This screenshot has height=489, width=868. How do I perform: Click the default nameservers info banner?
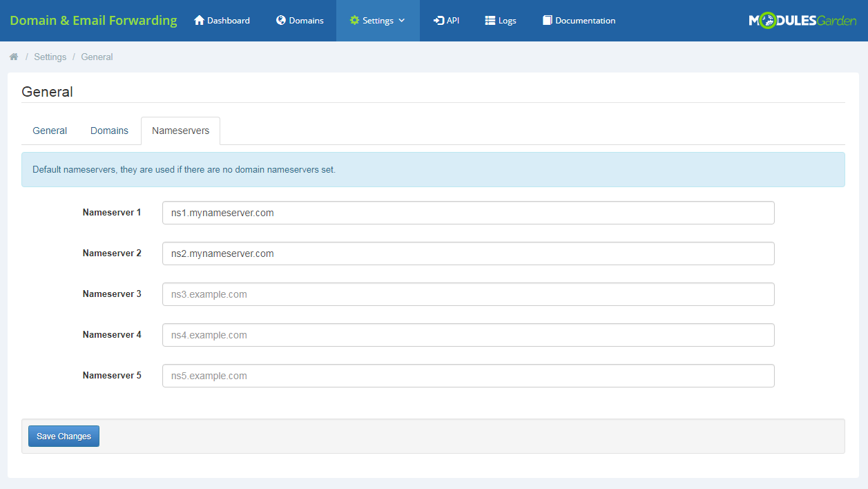[433, 169]
